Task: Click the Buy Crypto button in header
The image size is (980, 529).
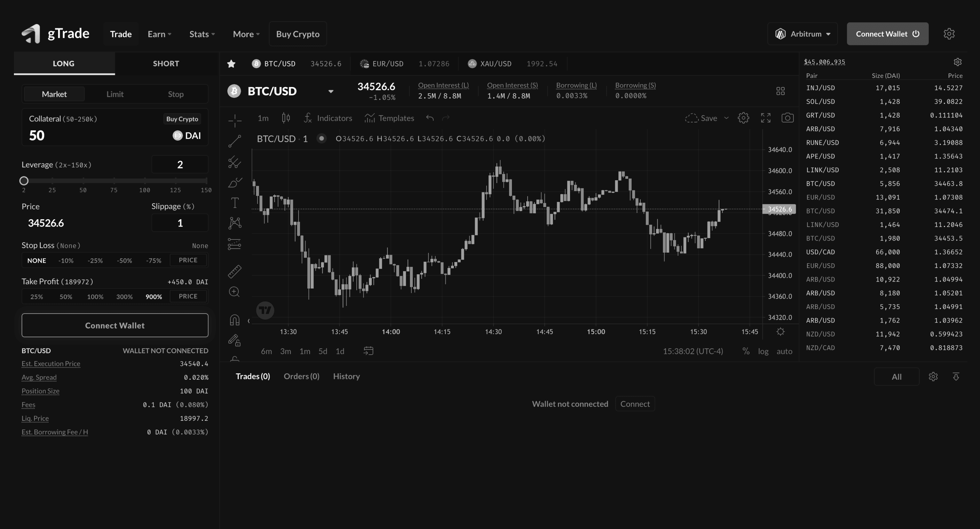Action: tap(298, 34)
